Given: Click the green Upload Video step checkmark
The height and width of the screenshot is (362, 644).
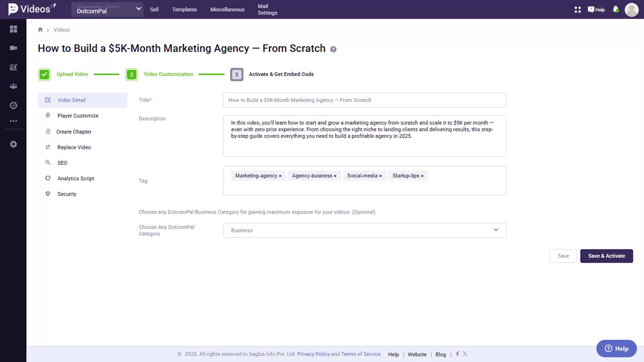Looking at the screenshot, I should click(x=44, y=74).
